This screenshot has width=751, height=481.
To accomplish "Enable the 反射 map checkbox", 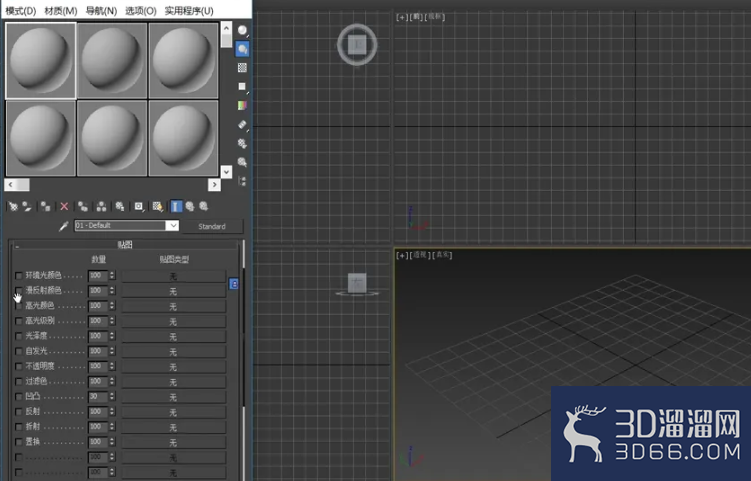I will click(x=19, y=412).
